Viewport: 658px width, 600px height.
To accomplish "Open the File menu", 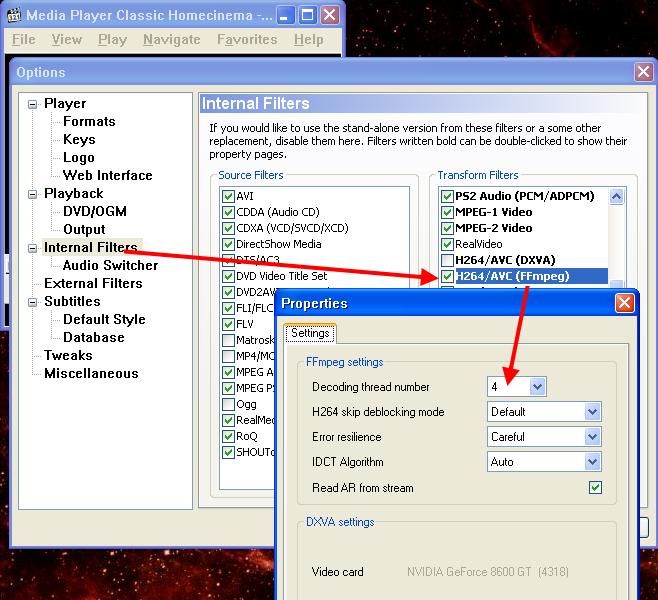I will tap(24, 39).
